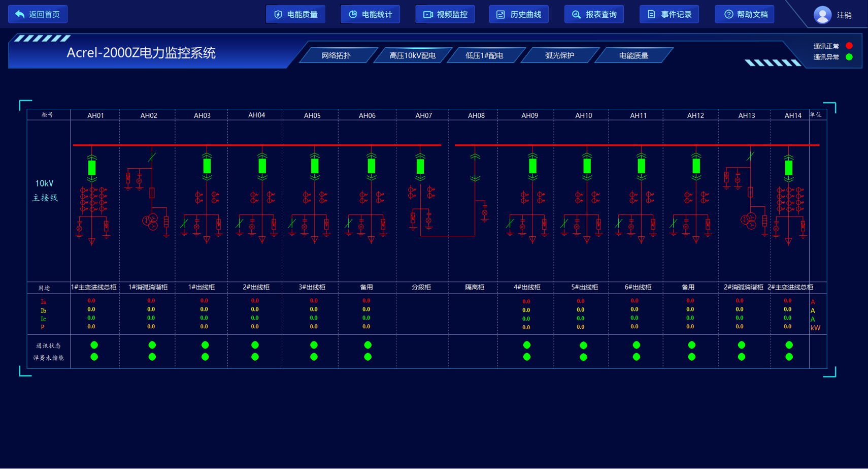Open 历史曲线 from top navigation
This screenshot has width=868, height=469.
coord(519,14)
